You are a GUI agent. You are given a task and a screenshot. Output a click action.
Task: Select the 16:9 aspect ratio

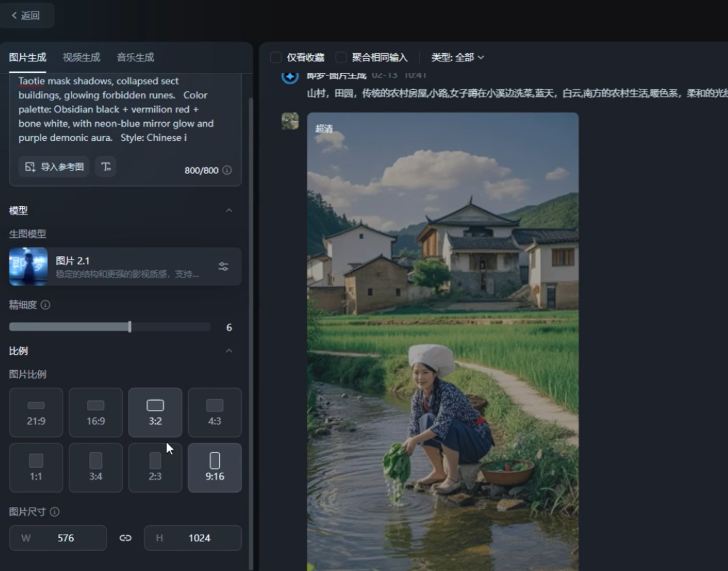pos(96,412)
